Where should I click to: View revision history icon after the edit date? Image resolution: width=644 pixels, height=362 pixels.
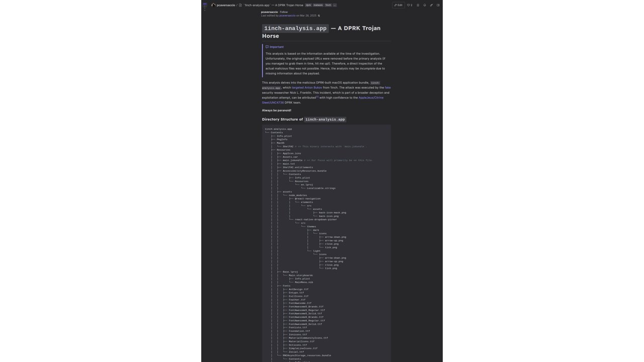(319, 16)
